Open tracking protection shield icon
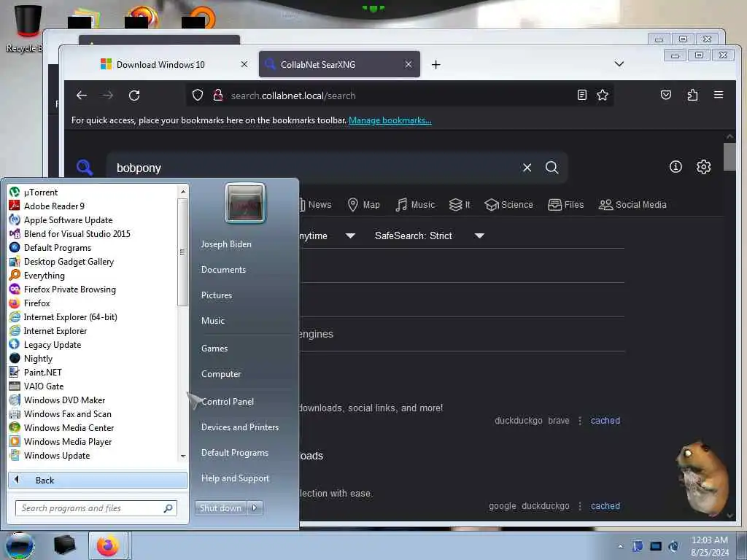The height and width of the screenshot is (560, 747). click(198, 96)
